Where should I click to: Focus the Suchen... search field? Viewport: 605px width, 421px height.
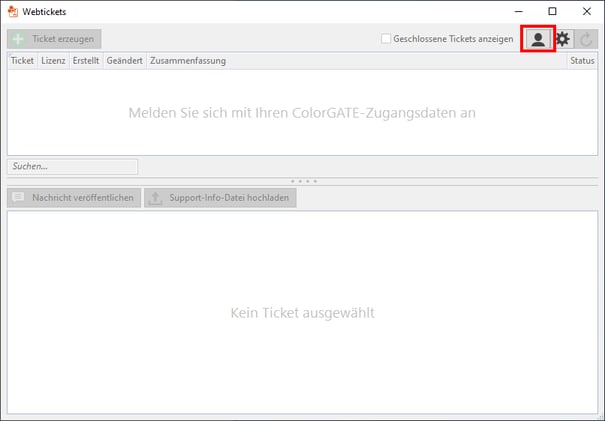coord(73,166)
